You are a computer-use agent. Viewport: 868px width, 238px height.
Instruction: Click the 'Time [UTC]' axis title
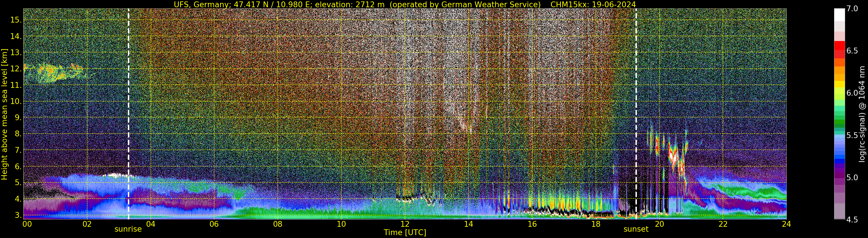405,233
